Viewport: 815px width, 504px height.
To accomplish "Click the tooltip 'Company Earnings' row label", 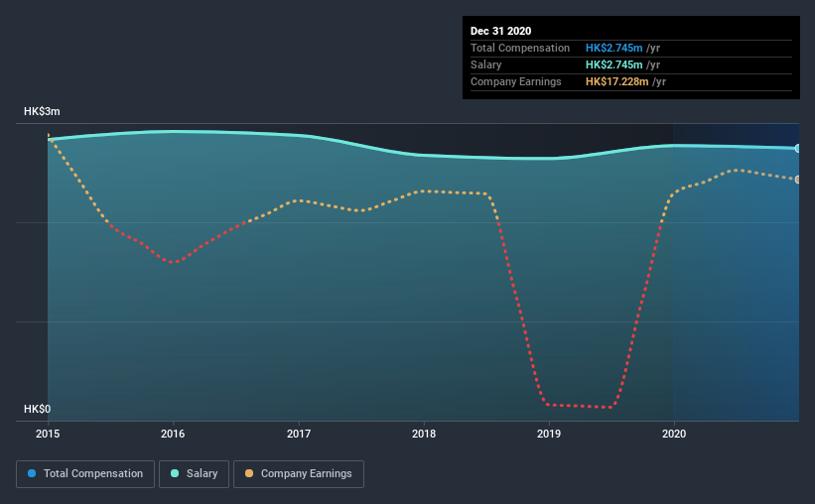I will pyautogui.click(x=515, y=81).
